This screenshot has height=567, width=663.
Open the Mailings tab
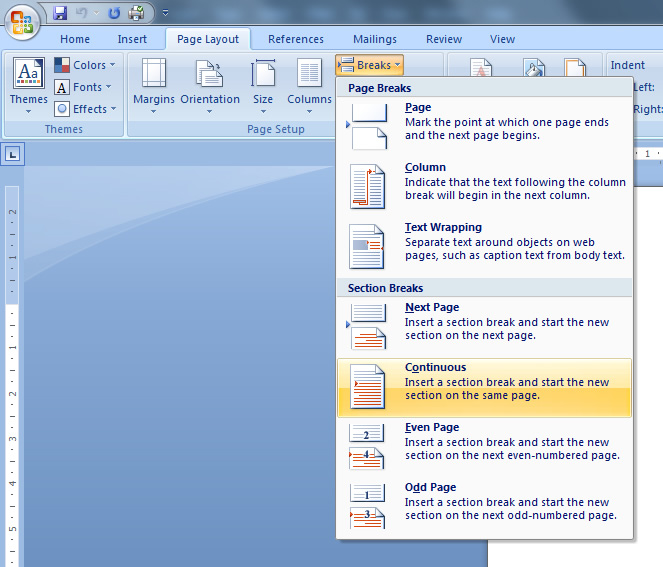375,39
